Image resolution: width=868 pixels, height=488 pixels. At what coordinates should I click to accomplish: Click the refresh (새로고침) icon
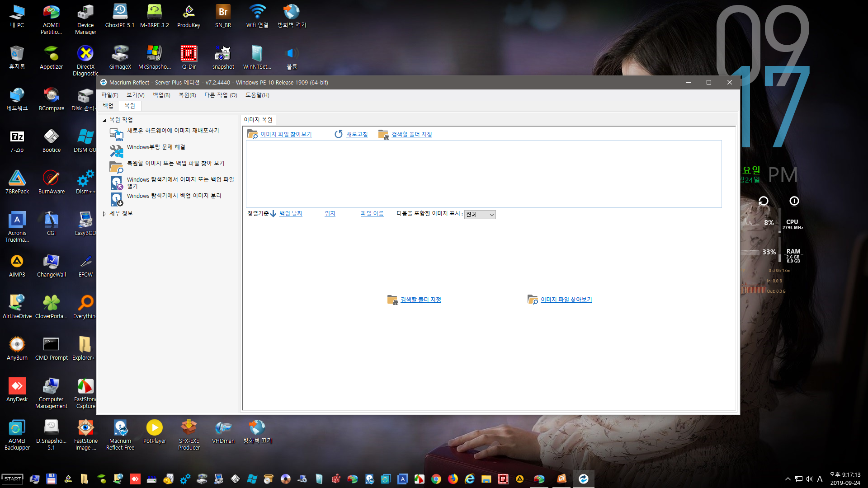(x=339, y=134)
